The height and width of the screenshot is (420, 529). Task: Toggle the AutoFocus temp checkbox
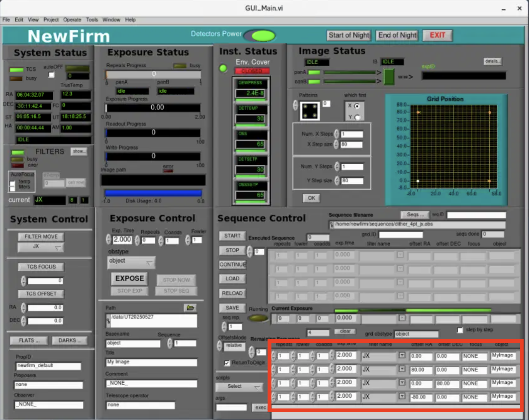click(13, 183)
